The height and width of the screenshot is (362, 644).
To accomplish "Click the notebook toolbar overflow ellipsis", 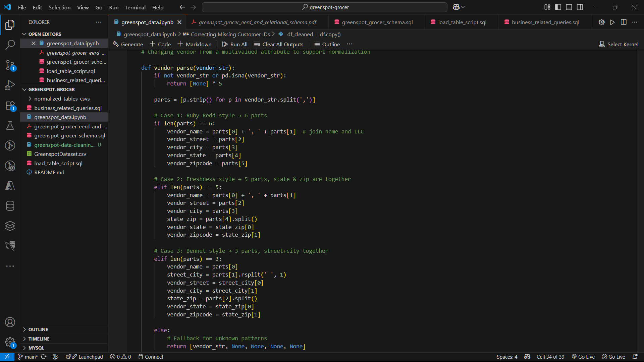I will [x=350, y=44].
